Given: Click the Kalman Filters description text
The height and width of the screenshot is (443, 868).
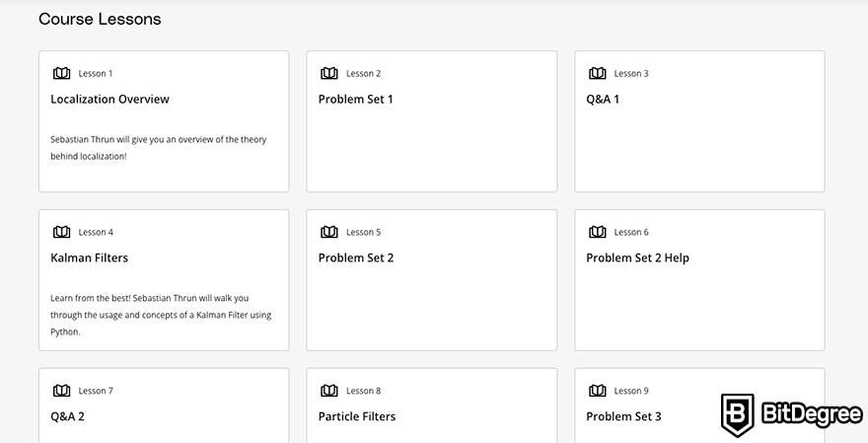Looking at the screenshot, I should [x=161, y=315].
